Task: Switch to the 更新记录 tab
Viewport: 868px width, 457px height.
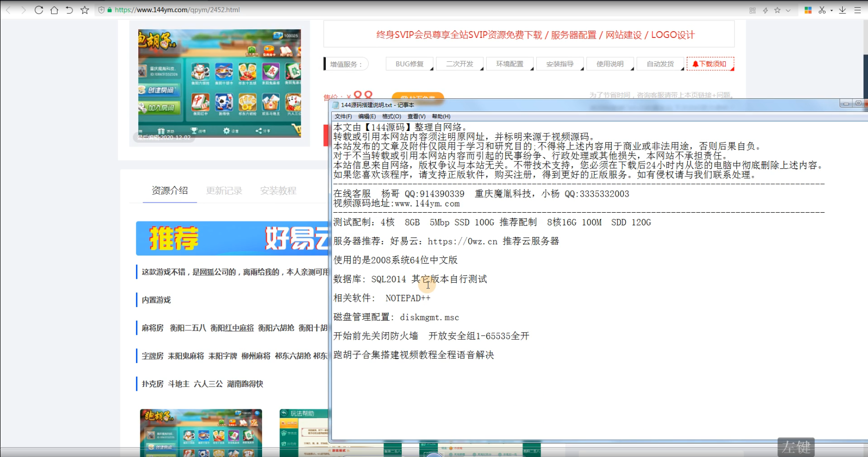Action: 224,190
